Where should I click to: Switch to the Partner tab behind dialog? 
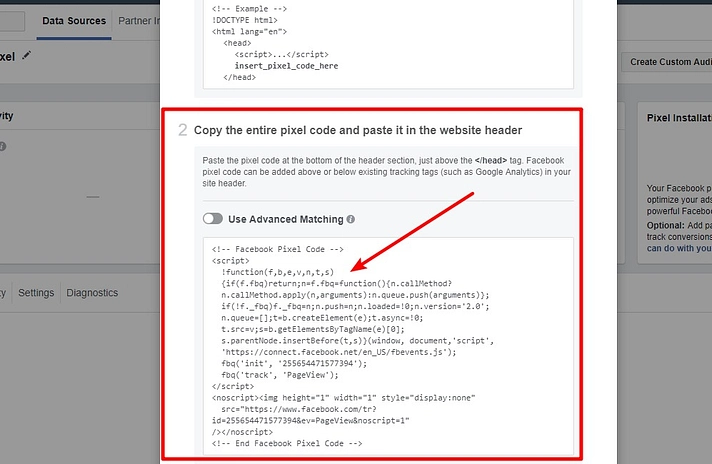[138, 21]
